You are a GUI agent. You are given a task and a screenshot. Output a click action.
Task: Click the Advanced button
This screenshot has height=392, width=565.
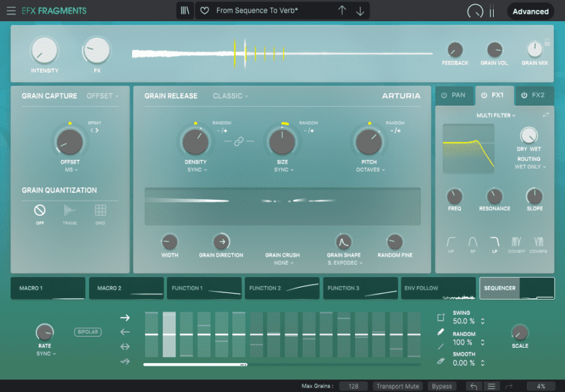(x=531, y=11)
